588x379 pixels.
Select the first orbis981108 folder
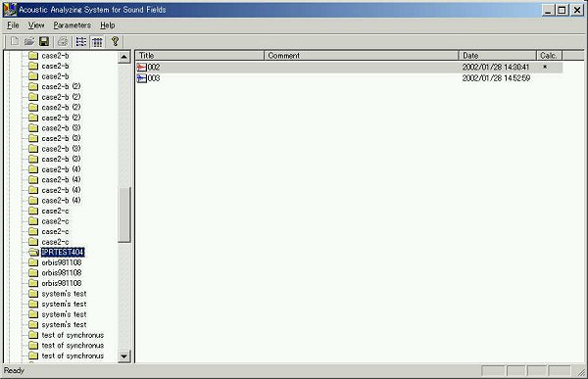click(x=61, y=262)
